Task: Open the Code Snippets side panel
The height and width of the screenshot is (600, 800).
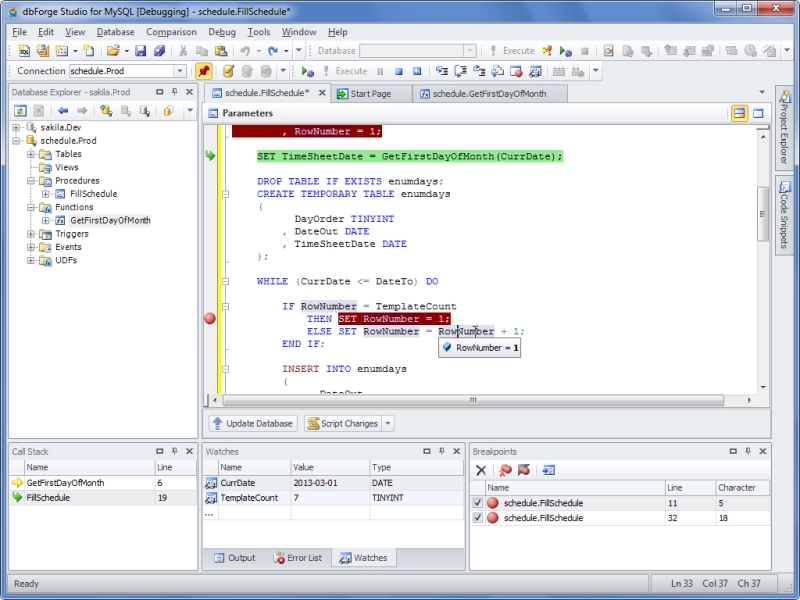Action: point(784,214)
